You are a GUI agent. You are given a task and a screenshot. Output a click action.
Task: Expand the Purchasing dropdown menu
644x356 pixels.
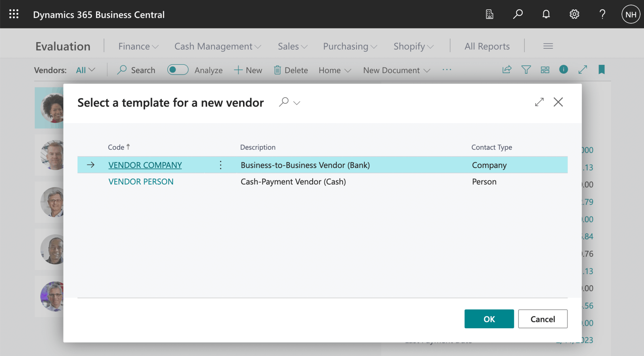pyautogui.click(x=350, y=46)
